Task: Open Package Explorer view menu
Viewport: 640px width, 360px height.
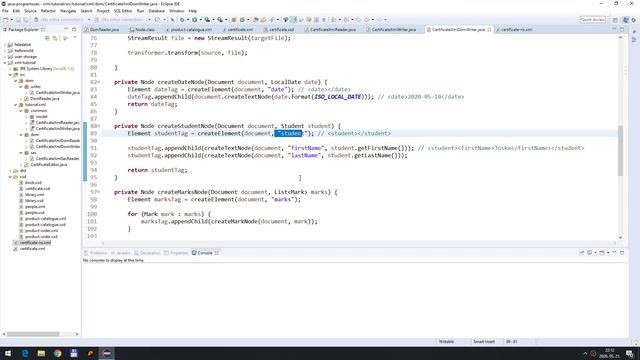Action: point(74,38)
